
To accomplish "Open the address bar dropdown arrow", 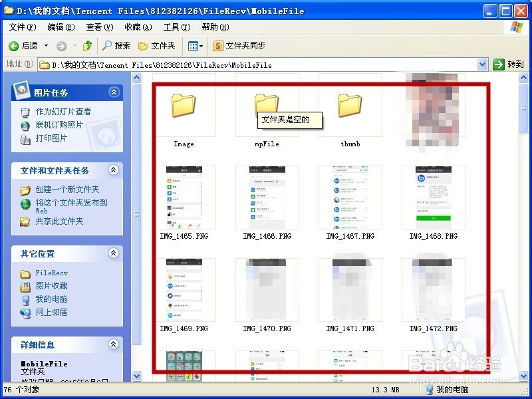I will click(x=483, y=64).
